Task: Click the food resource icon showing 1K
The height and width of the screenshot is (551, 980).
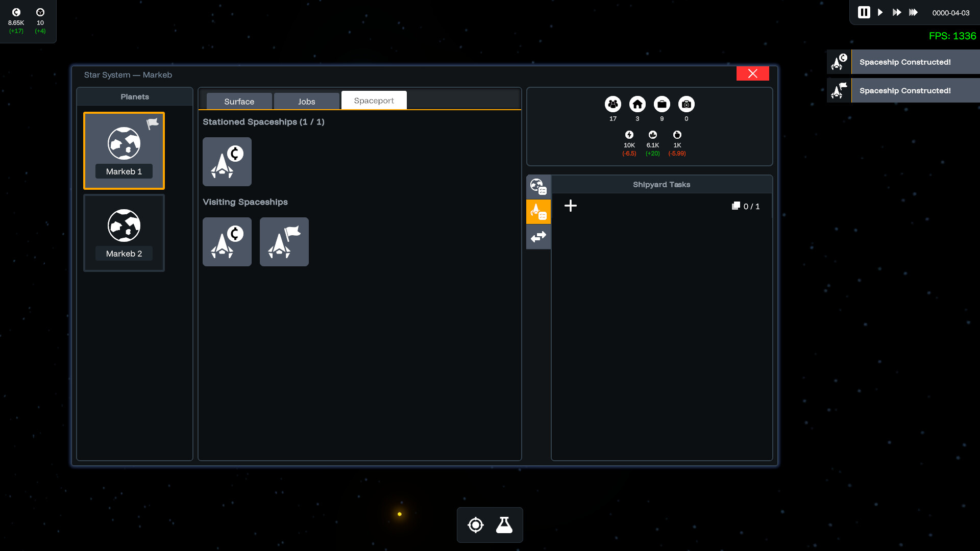Action: point(677,135)
